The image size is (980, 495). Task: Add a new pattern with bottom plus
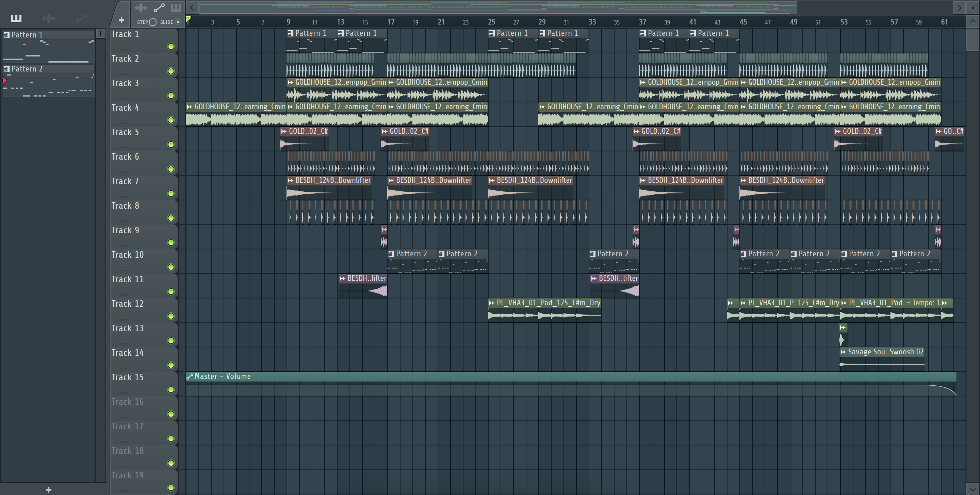pos(48,490)
